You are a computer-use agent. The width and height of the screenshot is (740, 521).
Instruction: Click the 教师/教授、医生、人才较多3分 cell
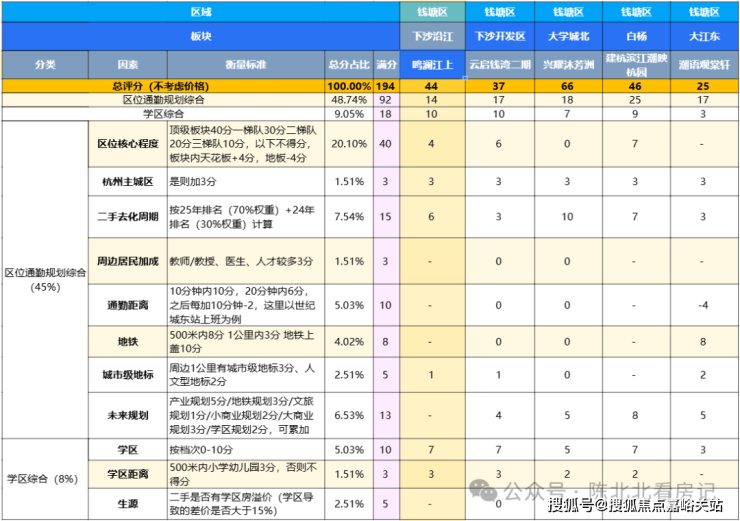[245, 261]
